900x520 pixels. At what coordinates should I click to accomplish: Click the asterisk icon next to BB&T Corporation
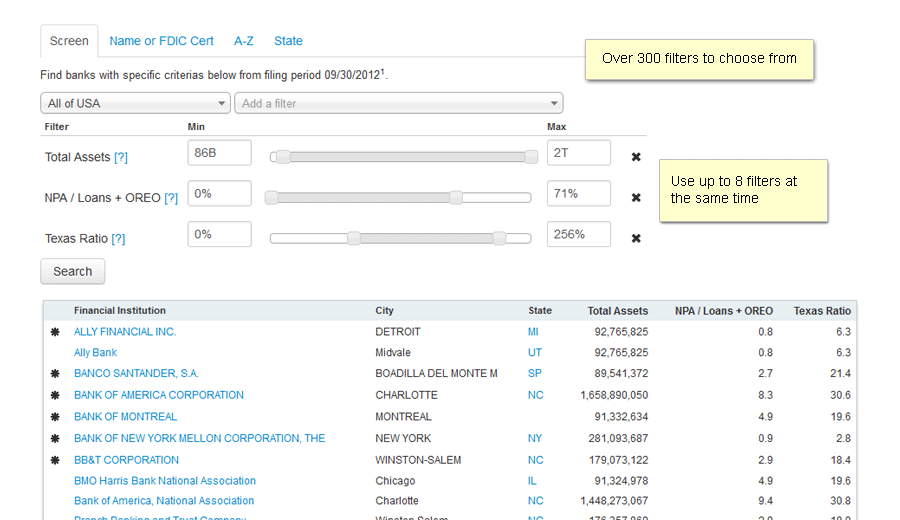[x=56, y=460]
